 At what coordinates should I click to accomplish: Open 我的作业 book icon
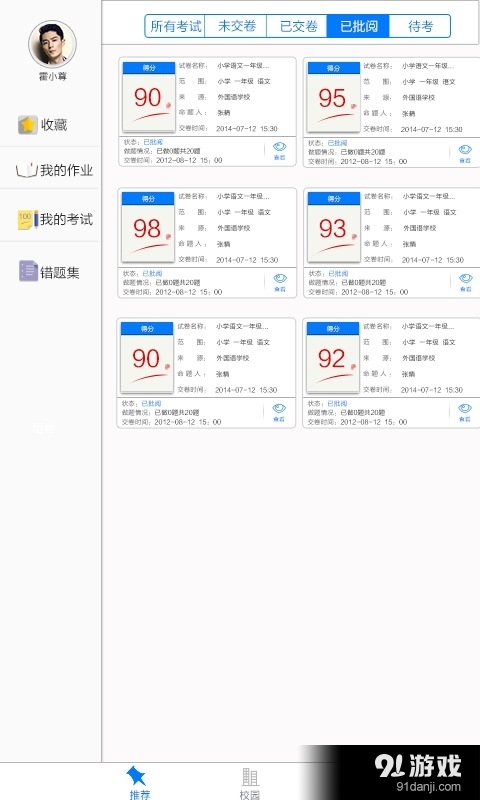[27, 170]
